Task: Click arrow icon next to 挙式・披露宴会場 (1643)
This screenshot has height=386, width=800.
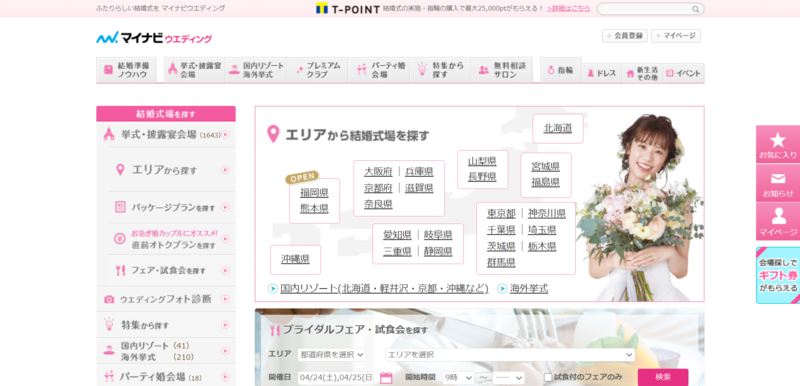Action: point(225,135)
